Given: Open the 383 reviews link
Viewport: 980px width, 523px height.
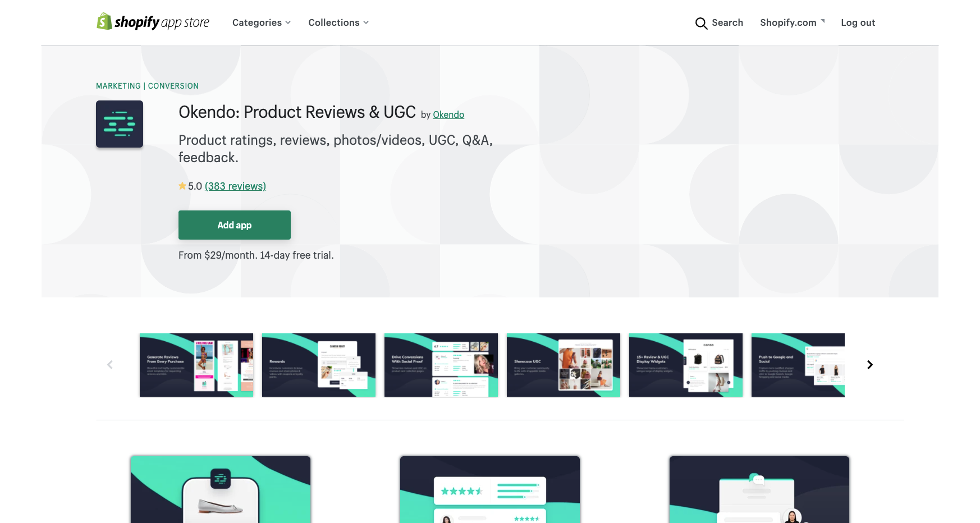Looking at the screenshot, I should point(235,186).
